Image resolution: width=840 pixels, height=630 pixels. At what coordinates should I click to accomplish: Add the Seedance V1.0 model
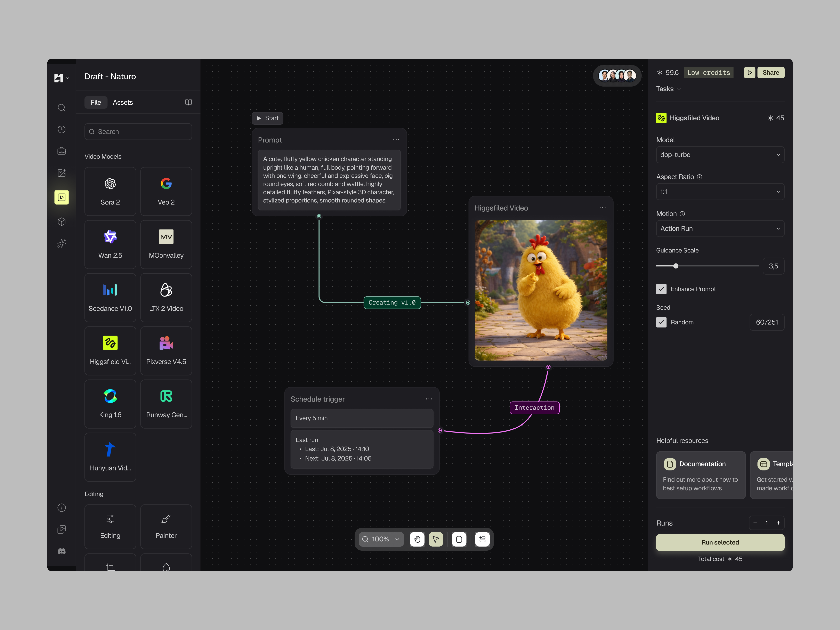click(110, 298)
